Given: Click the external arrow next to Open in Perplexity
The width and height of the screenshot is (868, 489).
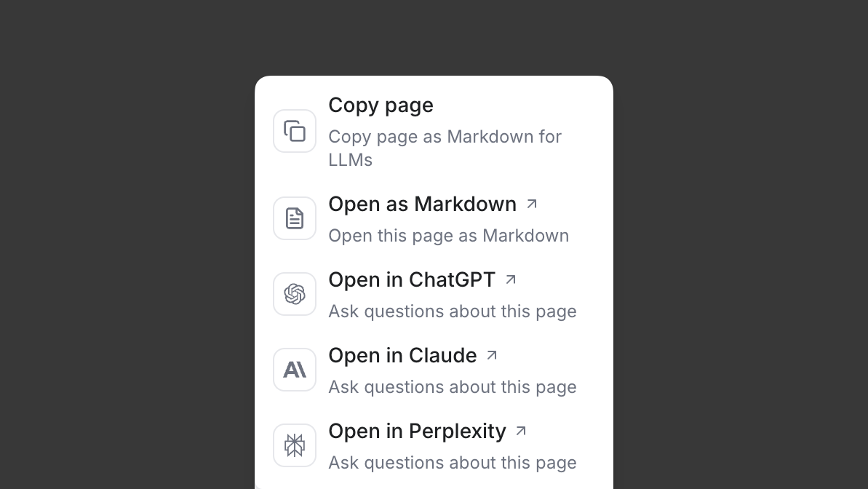Looking at the screenshot, I should point(521,431).
